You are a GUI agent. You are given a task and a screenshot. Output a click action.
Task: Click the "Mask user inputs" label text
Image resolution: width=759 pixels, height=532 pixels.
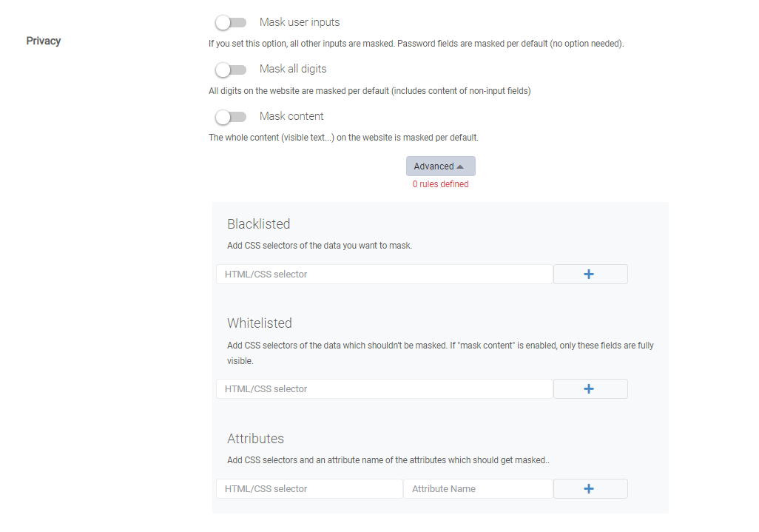click(300, 22)
